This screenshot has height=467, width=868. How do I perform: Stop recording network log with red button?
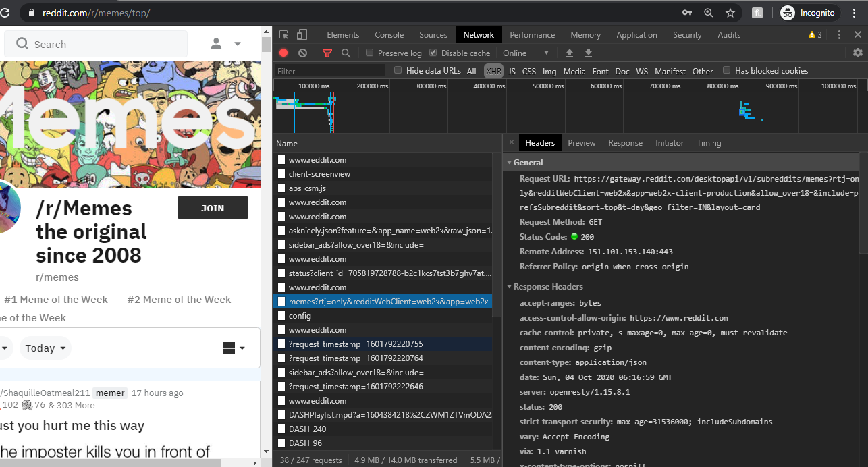point(283,53)
